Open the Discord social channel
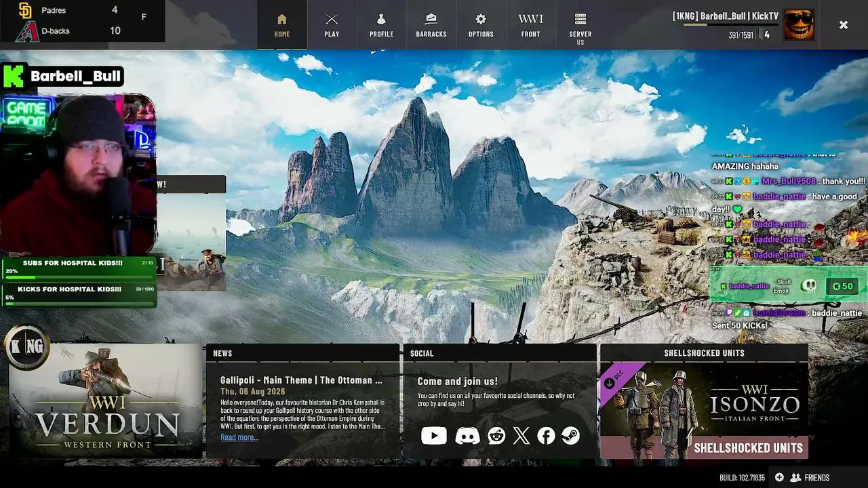The height and width of the screenshot is (488, 868). 467,436
